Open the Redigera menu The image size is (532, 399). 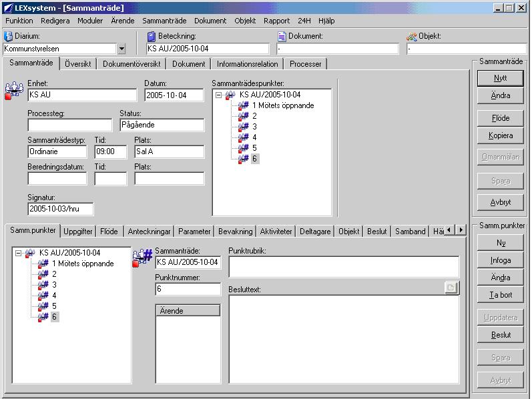tap(55, 21)
